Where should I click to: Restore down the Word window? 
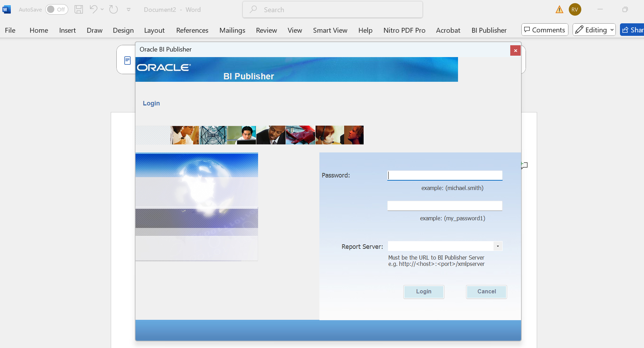click(x=625, y=9)
